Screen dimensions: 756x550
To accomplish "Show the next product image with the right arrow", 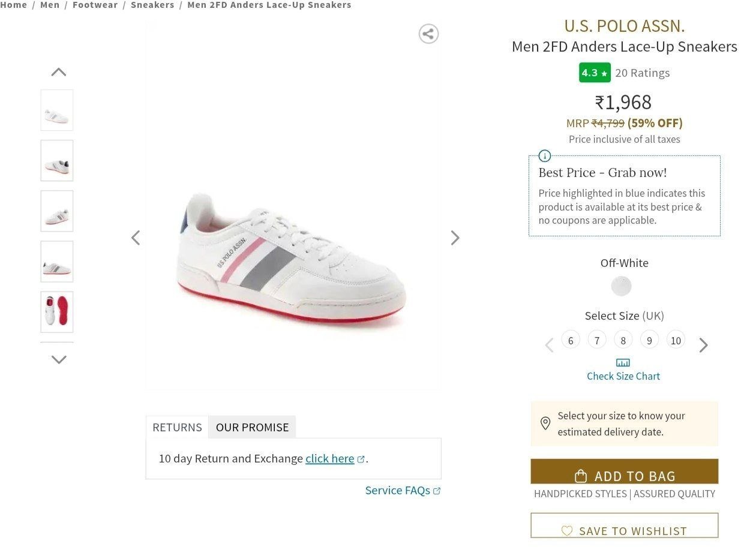I will point(455,238).
